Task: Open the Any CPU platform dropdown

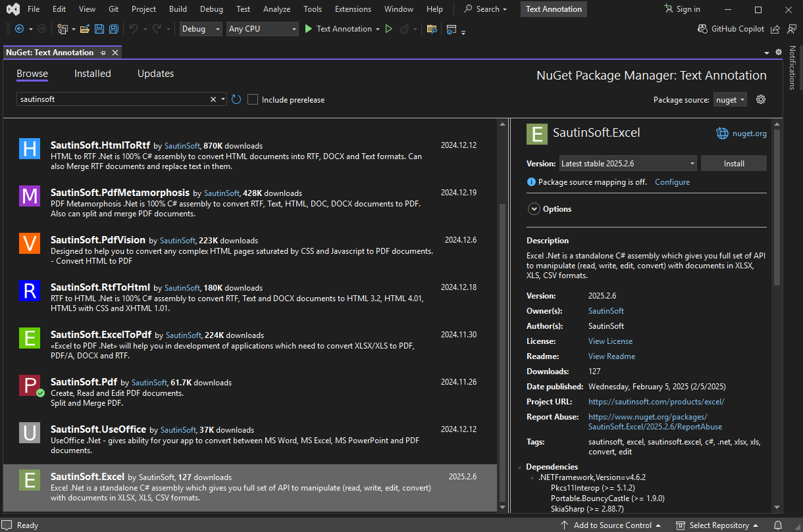Action: click(x=262, y=28)
